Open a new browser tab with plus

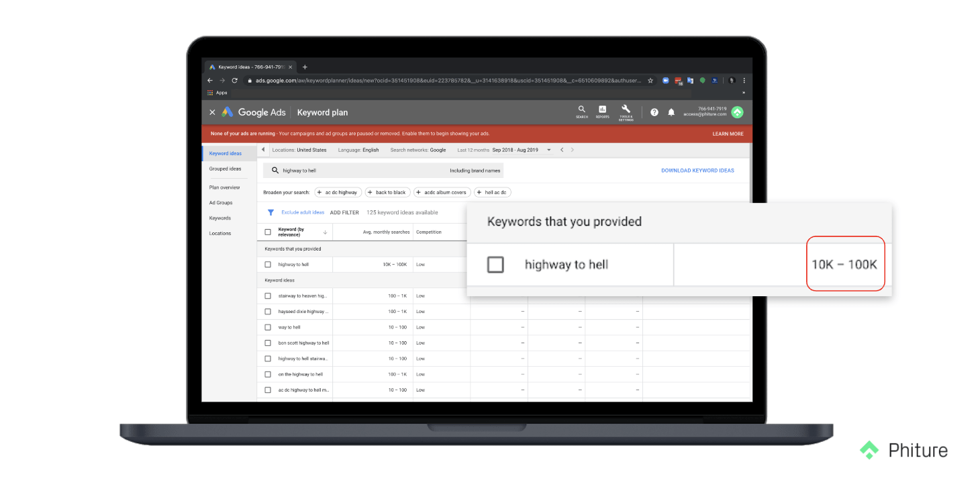coord(305,67)
